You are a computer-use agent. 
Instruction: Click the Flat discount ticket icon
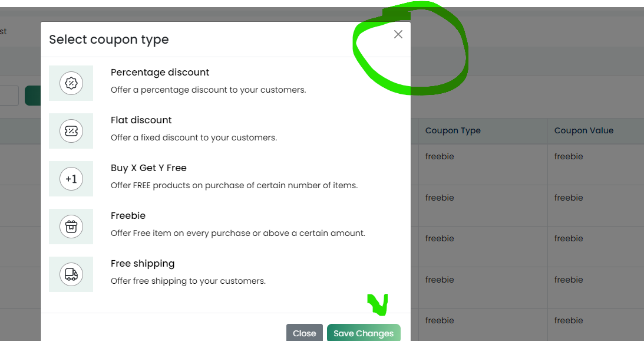coord(71,131)
